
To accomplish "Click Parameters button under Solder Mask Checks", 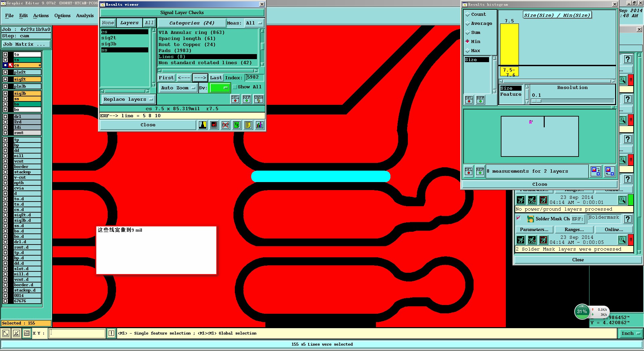I will coord(534,230).
